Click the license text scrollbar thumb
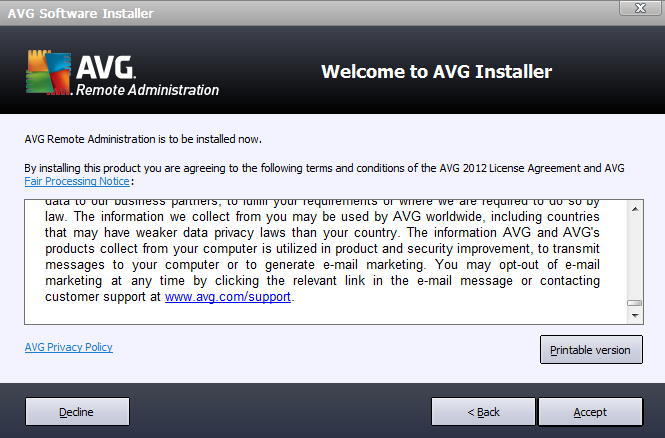Image resolution: width=665 pixels, height=438 pixels. pos(635,303)
